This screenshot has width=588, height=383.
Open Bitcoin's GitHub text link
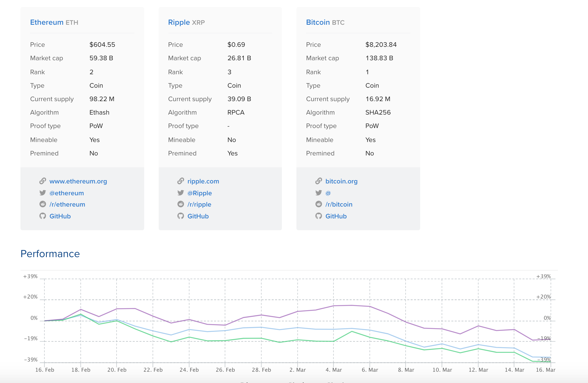336,216
